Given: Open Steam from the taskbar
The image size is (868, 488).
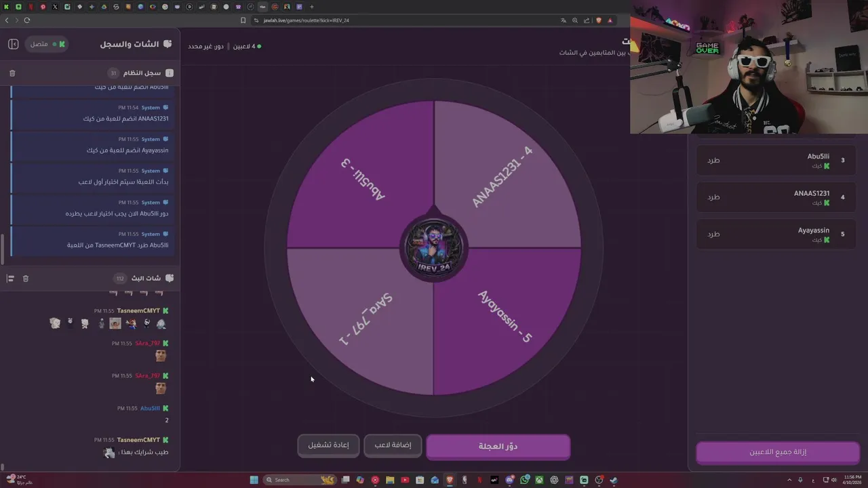Looking at the screenshot, I should [x=614, y=480].
